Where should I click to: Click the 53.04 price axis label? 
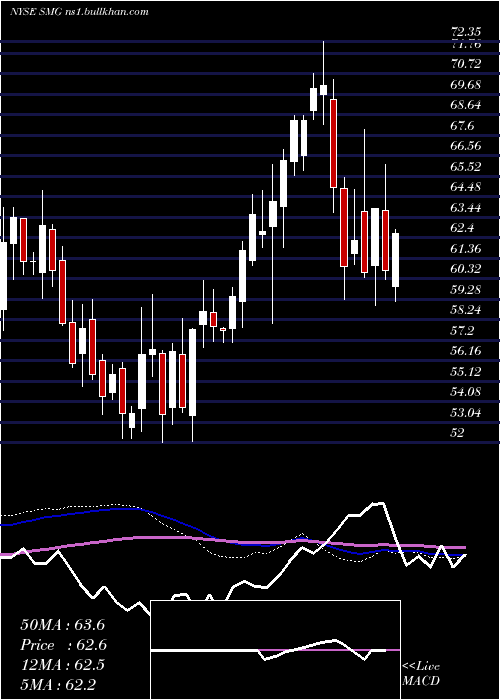point(466,413)
